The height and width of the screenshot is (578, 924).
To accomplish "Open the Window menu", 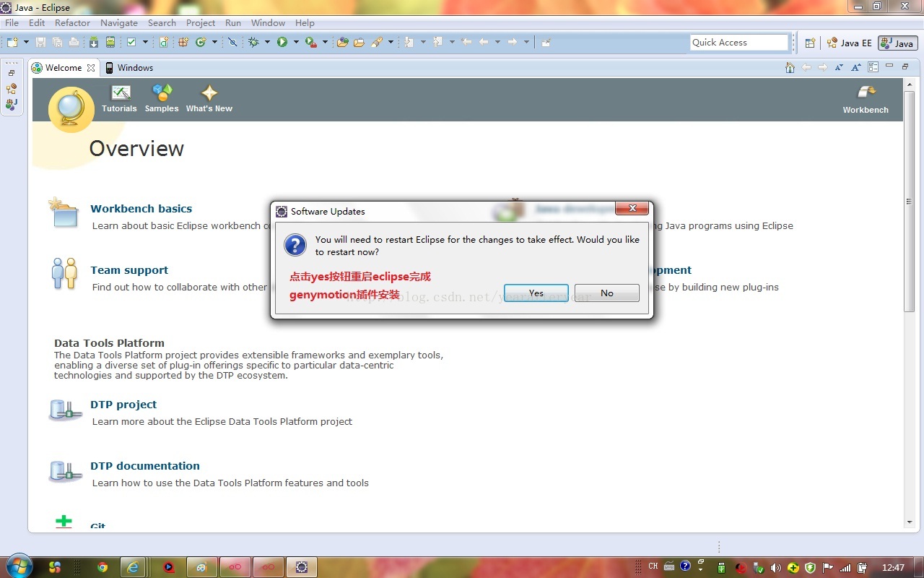I will [x=268, y=22].
